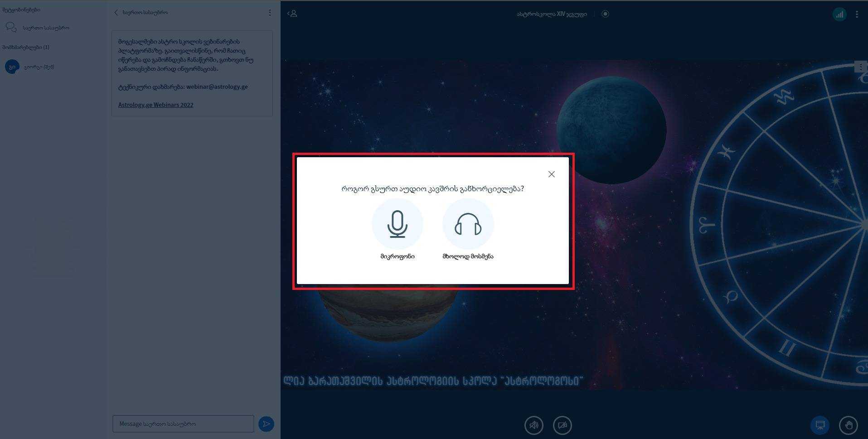868x439 pixels.
Task: Click the recording indicator icon
Action: tap(605, 14)
